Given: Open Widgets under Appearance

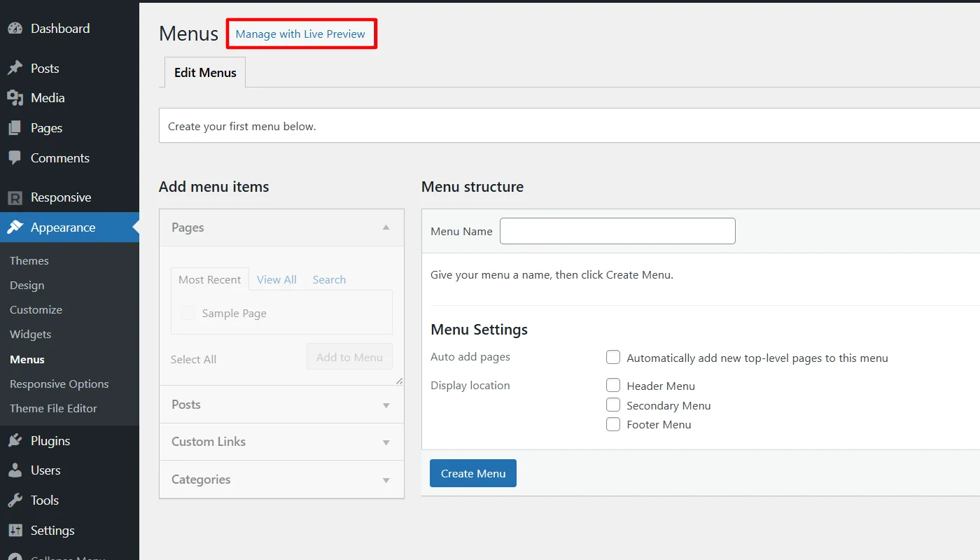Looking at the screenshot, I should click(x=31, y=335).
